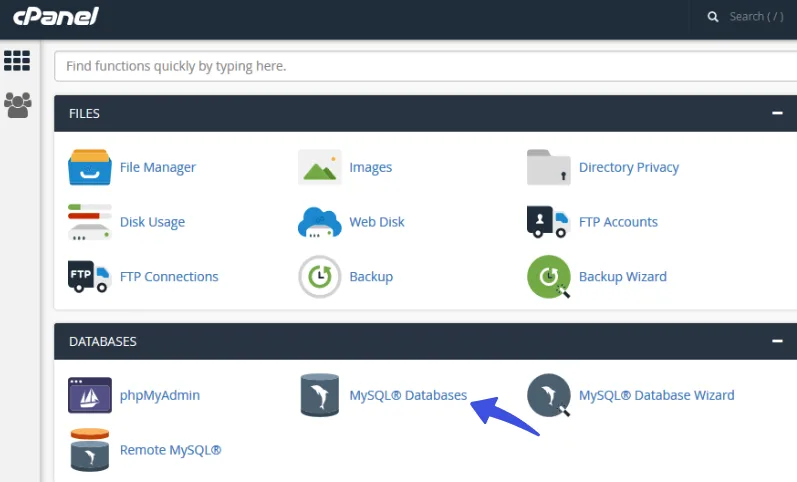Viewport: 797px width, 482px height.
Task: Go to Directory Privacy link
Action: pyautogui.click(x=629, y=167)
